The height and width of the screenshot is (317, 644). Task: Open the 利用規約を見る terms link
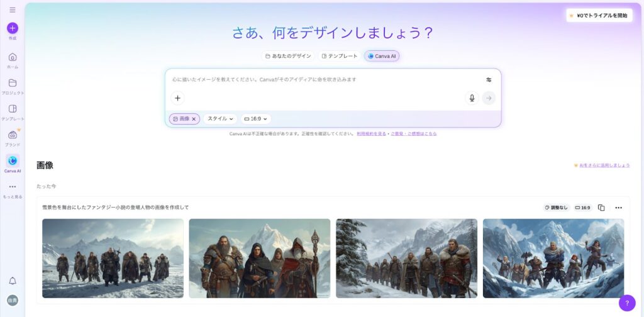click(371, 134)
